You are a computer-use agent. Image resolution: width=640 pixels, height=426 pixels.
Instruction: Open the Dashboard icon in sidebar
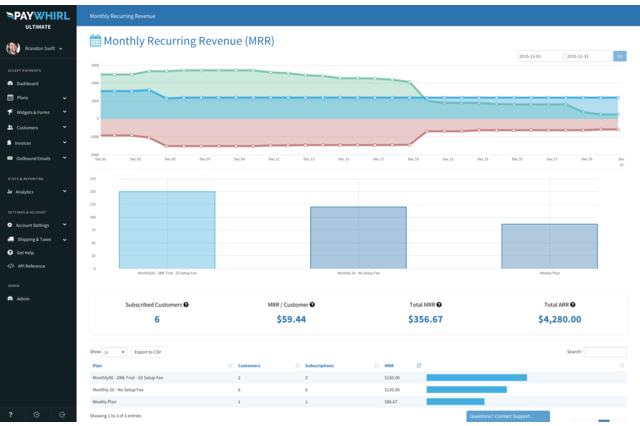(x=10, y=84)
